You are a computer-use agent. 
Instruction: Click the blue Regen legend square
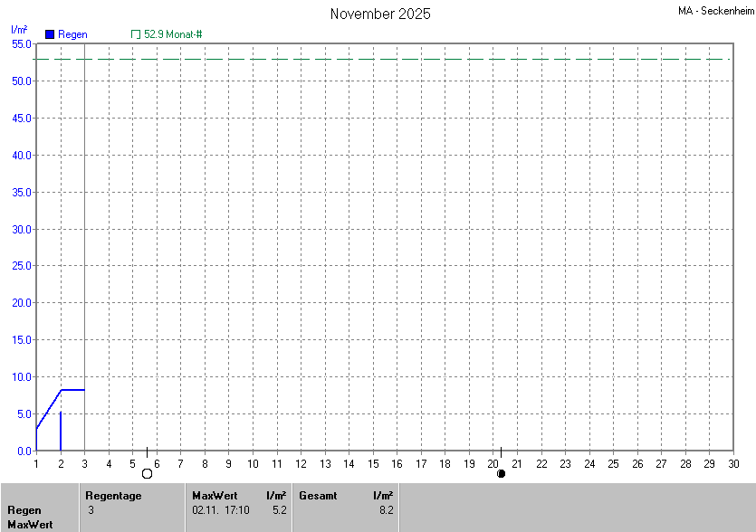point(50,34)
